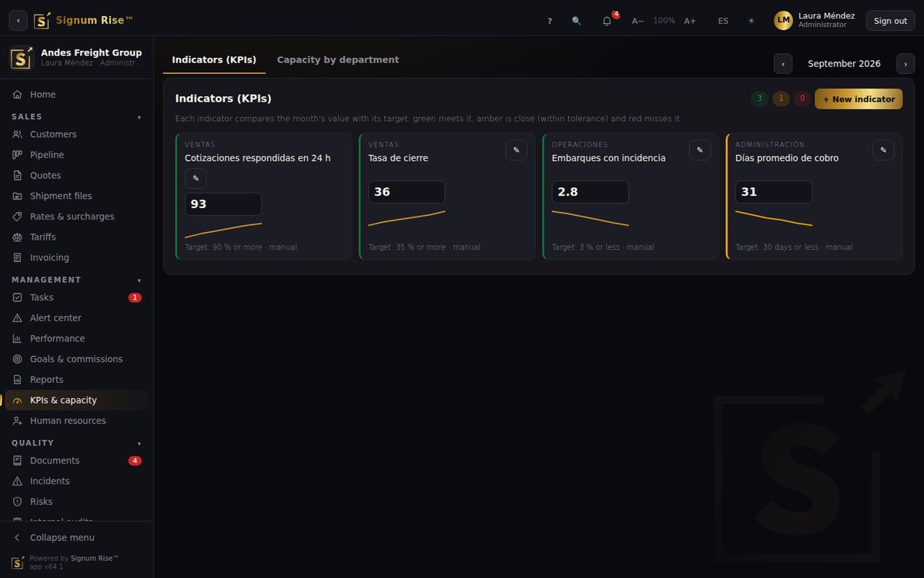Edit Días promedio de cobro indicator
The image size is (924, 578).
[883, 150]
